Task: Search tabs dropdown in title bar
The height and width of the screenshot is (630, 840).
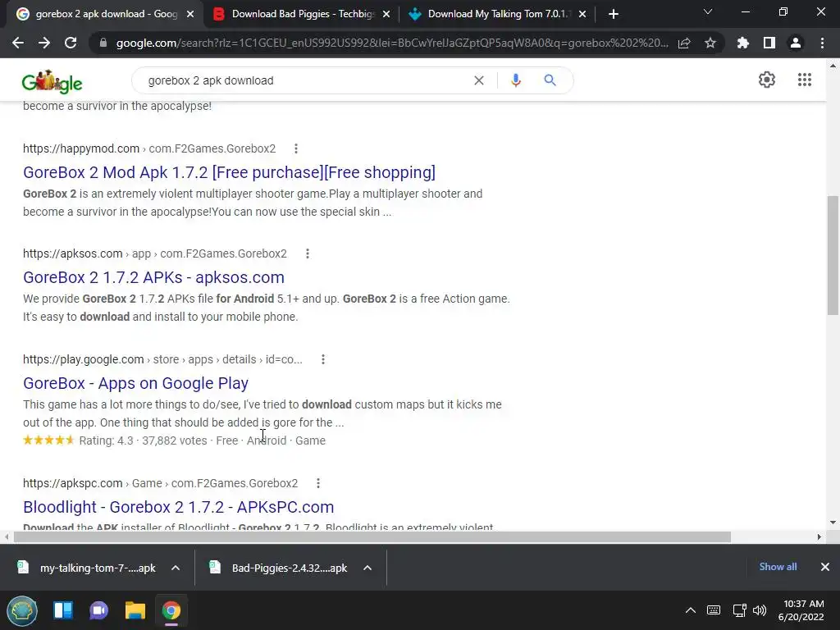Action: tap(708, 11)
